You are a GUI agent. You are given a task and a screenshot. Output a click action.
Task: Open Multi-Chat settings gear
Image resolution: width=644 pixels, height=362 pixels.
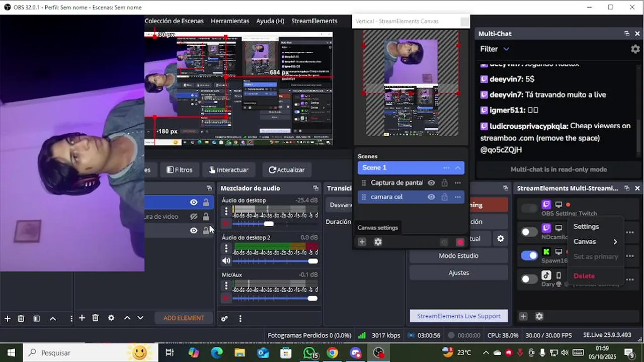pyautogui.click(x=635, y=49)
